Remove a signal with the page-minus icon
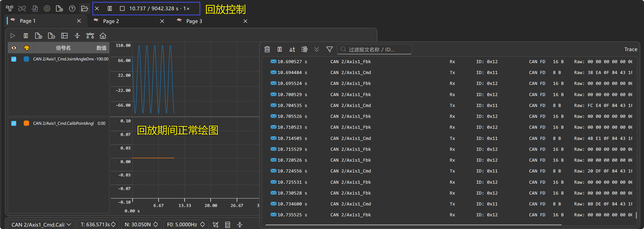The width and height of the screenshot is (644, 229). (x=51, y=36)
